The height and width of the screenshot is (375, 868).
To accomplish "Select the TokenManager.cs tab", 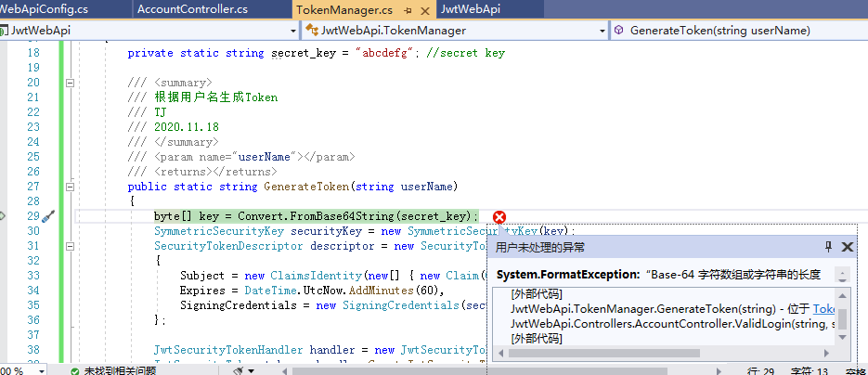I will (344, 10).
